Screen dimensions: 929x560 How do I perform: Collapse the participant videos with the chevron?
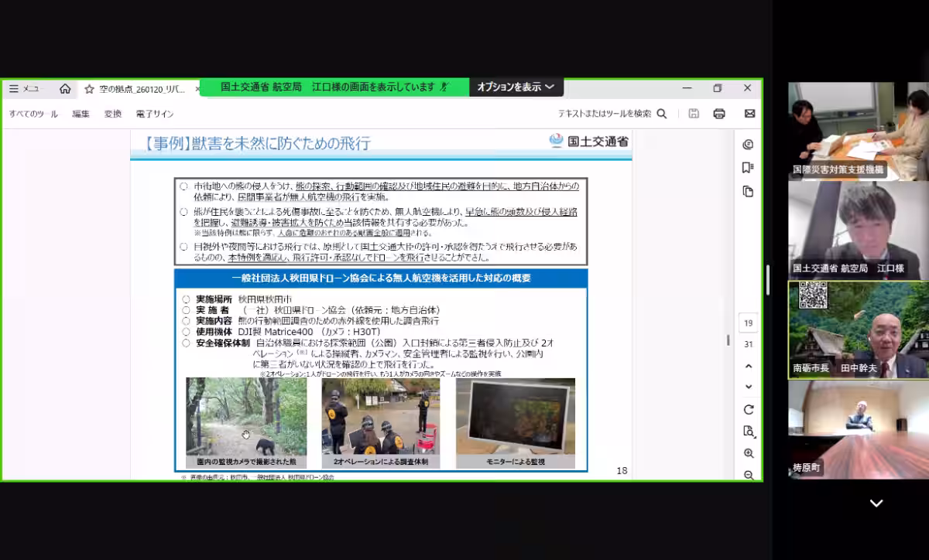(876, 503)
